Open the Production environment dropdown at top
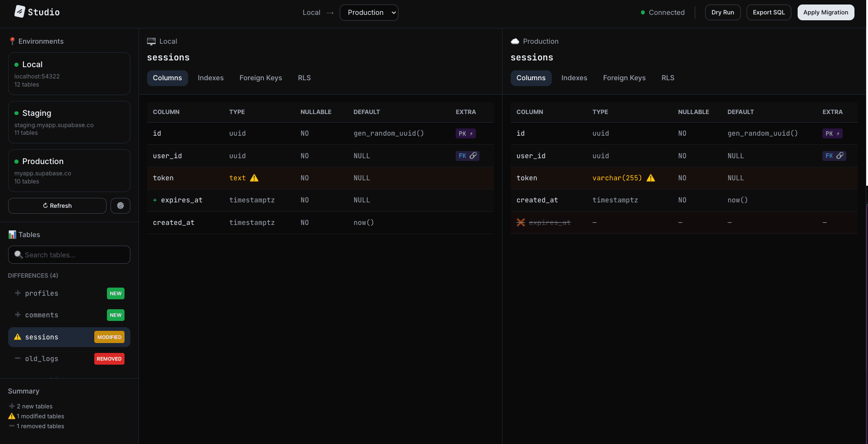The width and height of the screenshot is (868, 444). click(x=369, y=13)
